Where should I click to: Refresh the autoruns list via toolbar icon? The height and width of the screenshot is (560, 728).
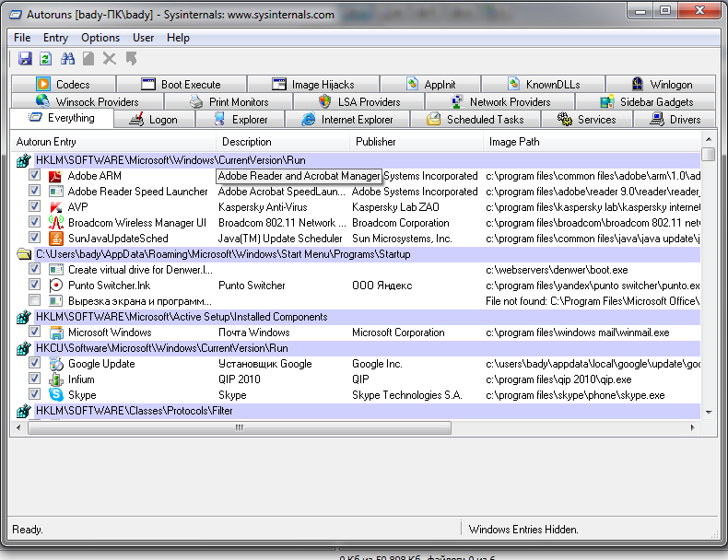pos(45,58)
